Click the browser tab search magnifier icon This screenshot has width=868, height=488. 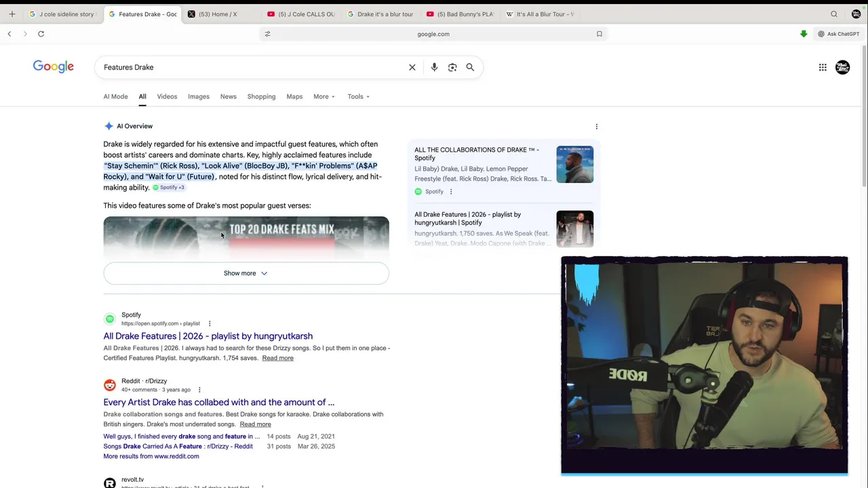834,14
